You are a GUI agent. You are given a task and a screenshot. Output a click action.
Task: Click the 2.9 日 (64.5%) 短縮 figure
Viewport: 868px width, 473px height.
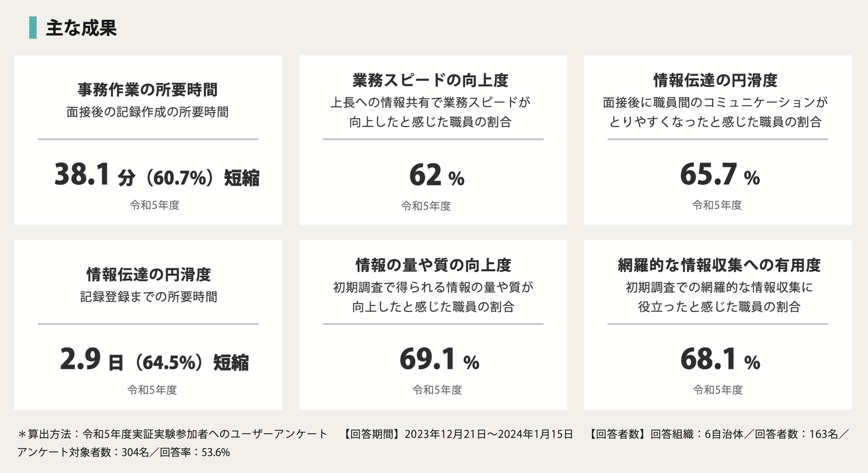[x=154, y=361]
